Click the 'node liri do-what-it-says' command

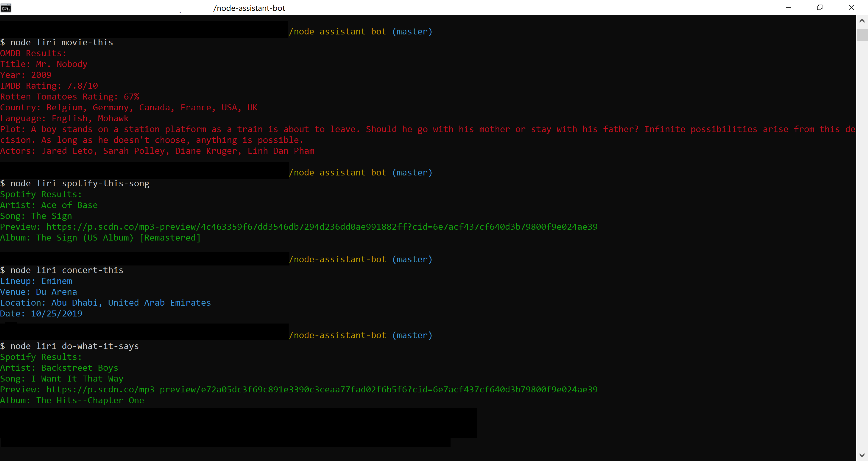point(74,346)
